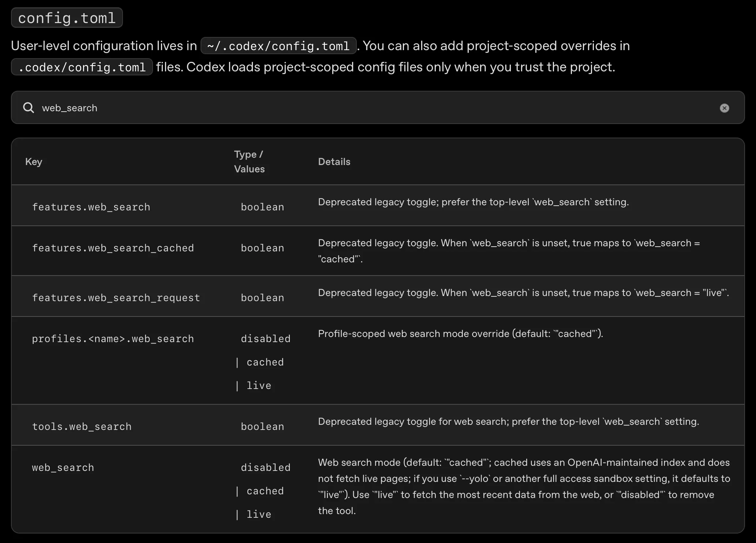Select the live value for web_search
The image size is (756, 543).
259,514
